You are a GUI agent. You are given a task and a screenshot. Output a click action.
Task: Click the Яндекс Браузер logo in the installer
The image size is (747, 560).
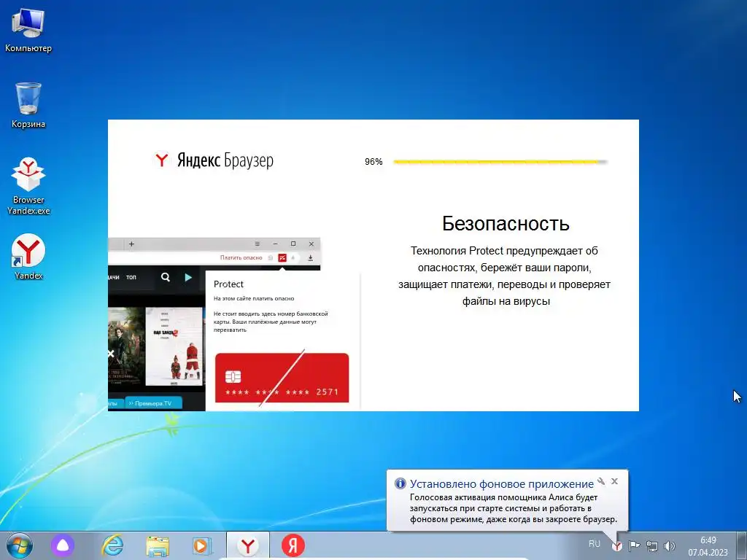point(214,160)
